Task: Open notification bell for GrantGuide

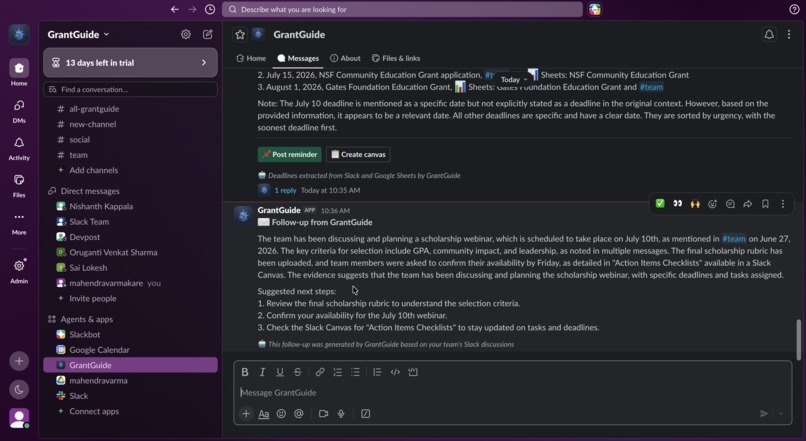Action: [x=769, y=34]
